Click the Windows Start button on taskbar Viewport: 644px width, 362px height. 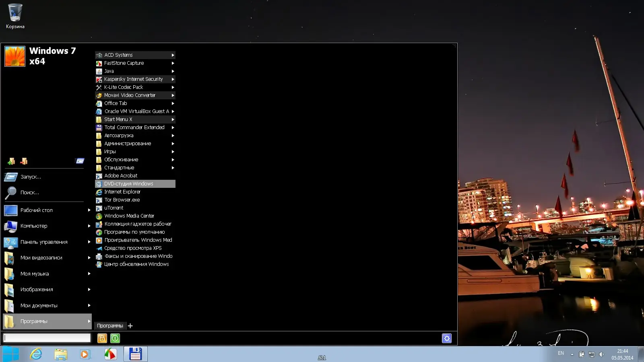[x=11, y=354]
